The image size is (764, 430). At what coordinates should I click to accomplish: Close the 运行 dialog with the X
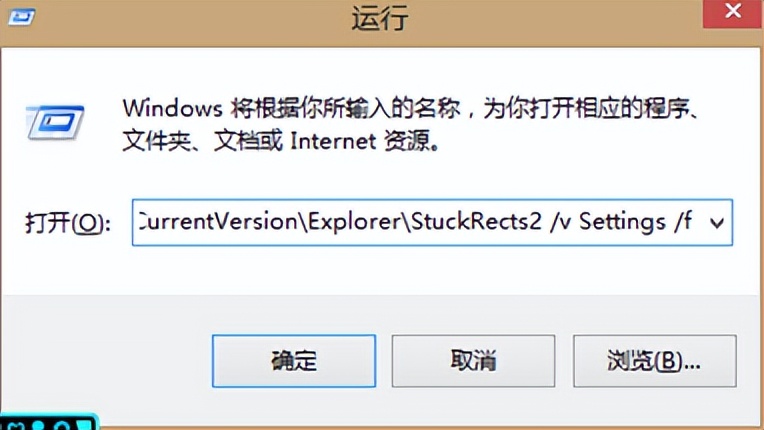pos(733,12)
